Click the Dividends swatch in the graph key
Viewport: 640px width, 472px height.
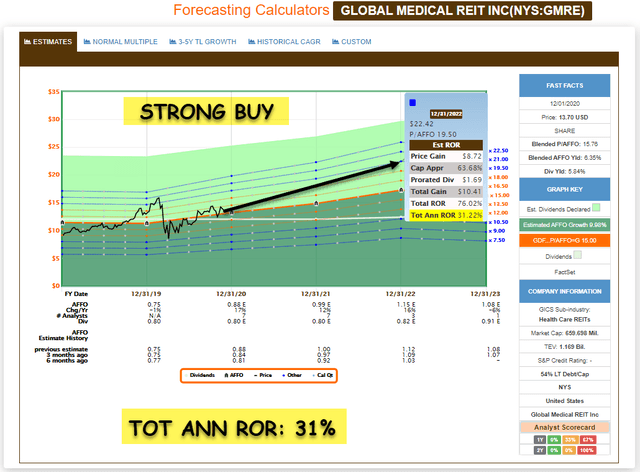point(578,255)
